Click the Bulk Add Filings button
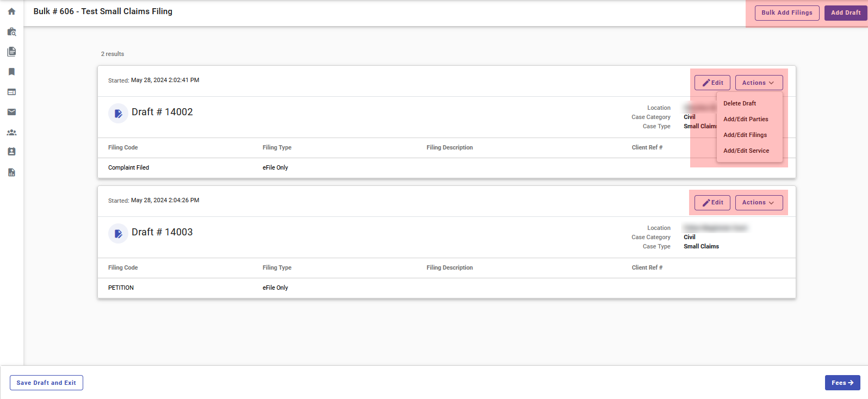 (x=786, y=13)
